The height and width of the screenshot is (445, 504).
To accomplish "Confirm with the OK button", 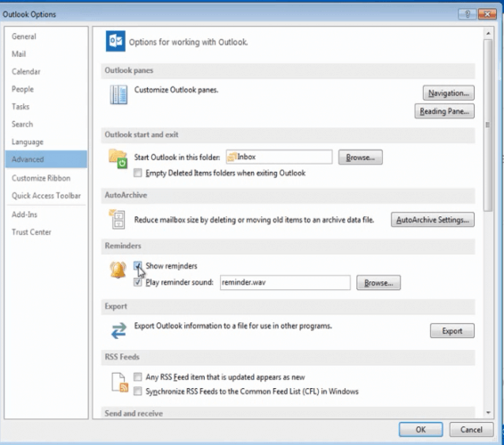I will (421, 430).
